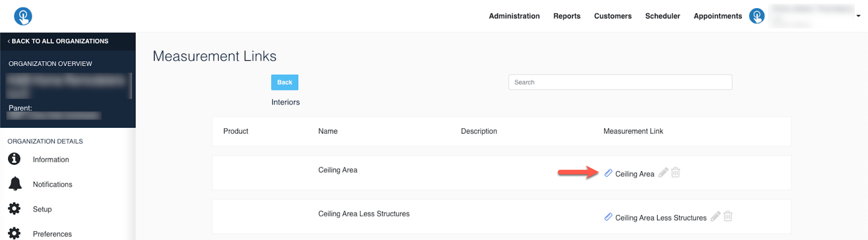Screen dimensions: 868x240
Task: Click the Name column header
Action: (x=328, y=131)
